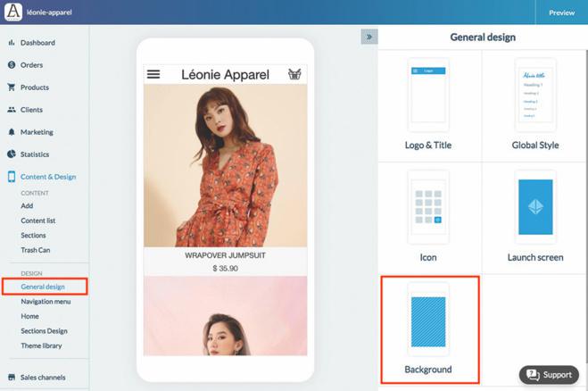This screenshot has height=391, width=588.
Task: Open the Support chat button
Action: [x=549, y=375]
